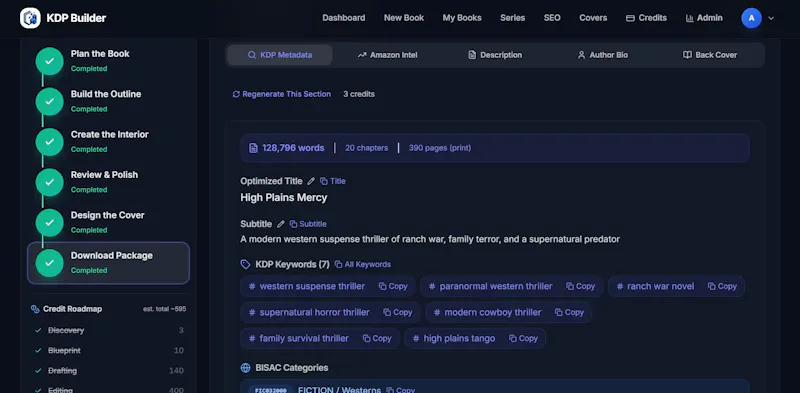Screen dimensions: 800x393
Task: Click the Discovery roadmap row
Action: click(x=109, y=330)
